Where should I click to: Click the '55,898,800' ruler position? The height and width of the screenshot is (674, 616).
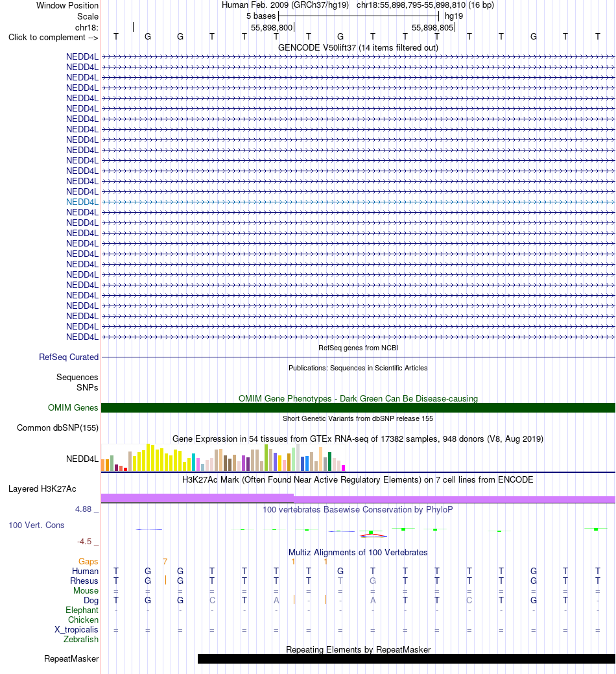click(272, 27)
